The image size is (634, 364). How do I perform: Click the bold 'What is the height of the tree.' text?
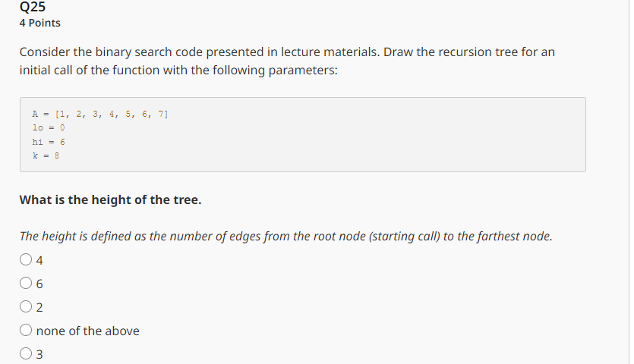tap(110, 199)
